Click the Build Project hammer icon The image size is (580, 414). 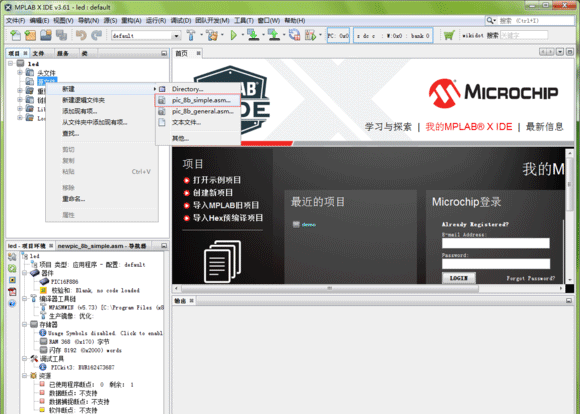191,36
